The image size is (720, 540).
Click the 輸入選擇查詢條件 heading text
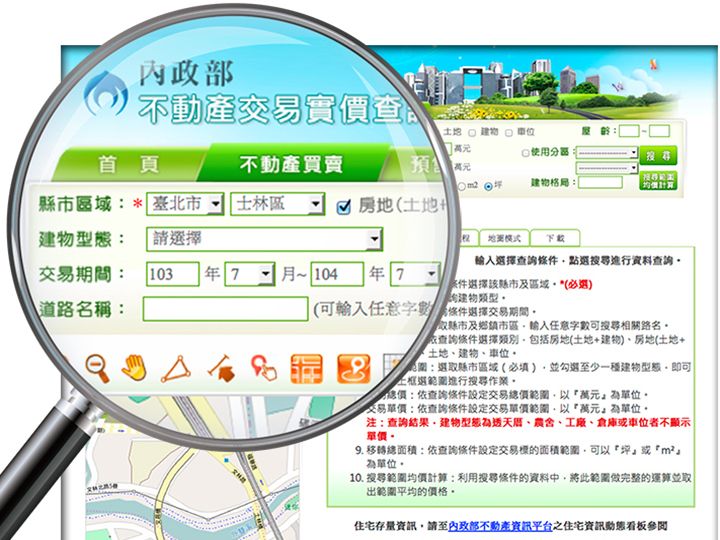tap(578, 261)
